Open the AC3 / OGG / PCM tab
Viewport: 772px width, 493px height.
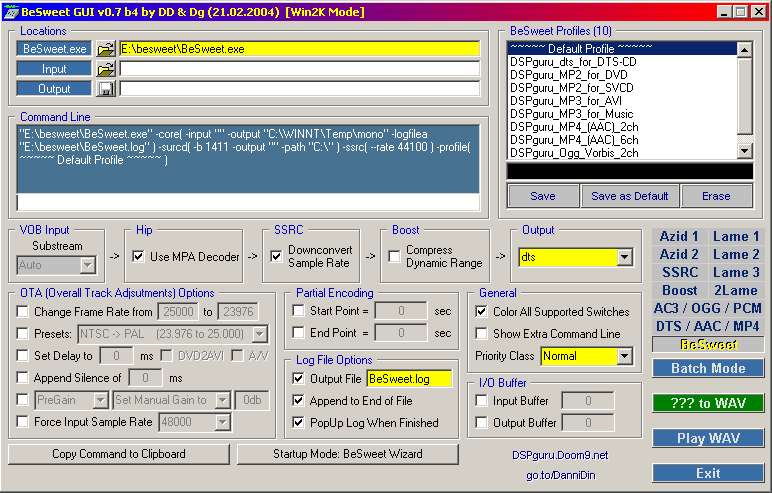point(708,308)
